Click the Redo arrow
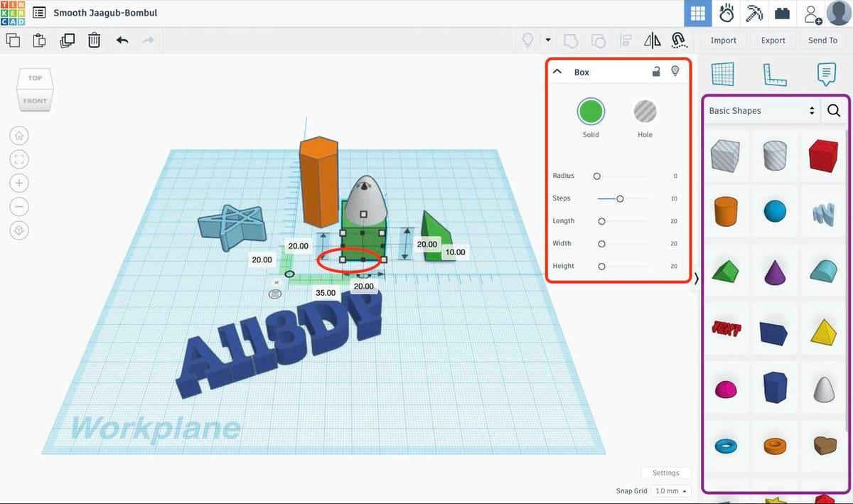This screenshot has height=504, width=853. pyautogui.click(x=148, y=41)
